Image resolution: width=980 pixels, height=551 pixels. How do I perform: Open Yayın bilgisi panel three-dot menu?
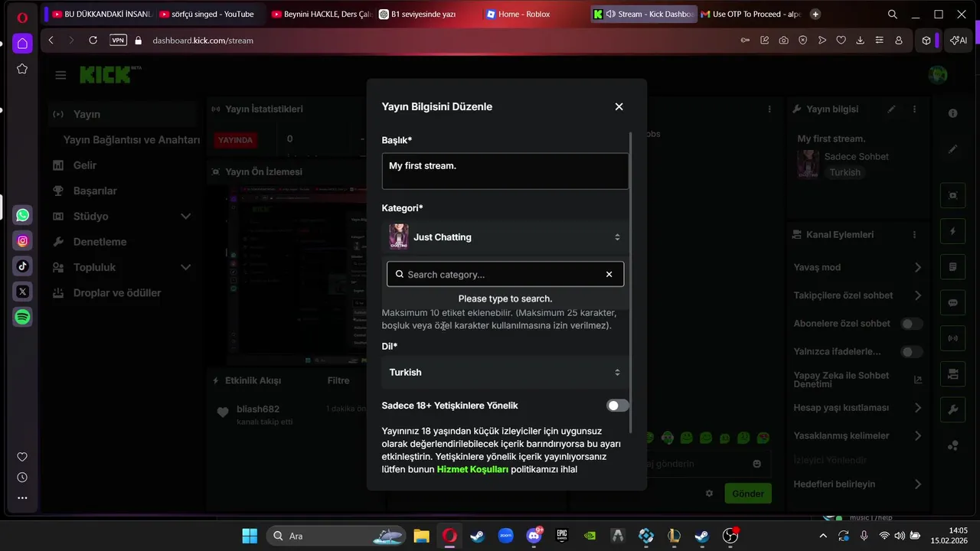[914, 109]
